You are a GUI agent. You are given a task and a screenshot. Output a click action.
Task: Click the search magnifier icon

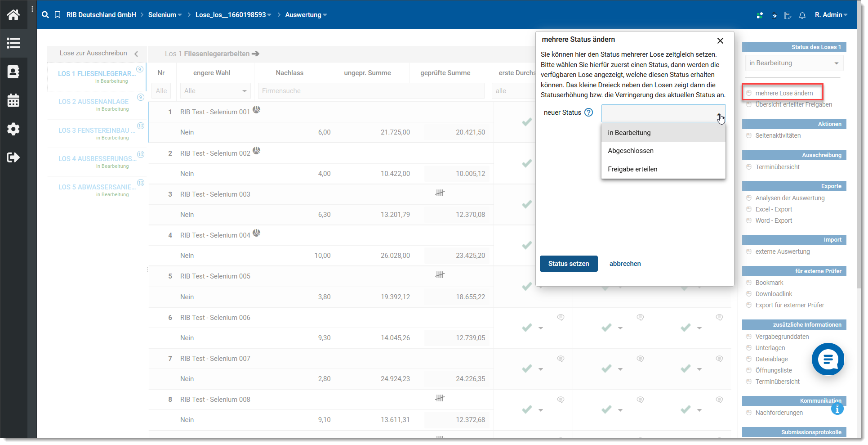point(45,15)
